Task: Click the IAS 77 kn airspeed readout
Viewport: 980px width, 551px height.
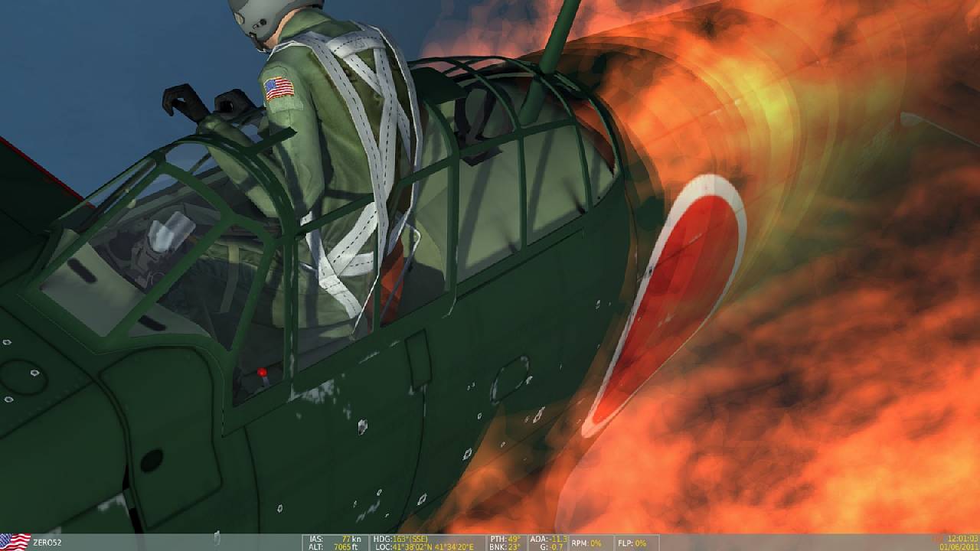Action: (335, 539)
